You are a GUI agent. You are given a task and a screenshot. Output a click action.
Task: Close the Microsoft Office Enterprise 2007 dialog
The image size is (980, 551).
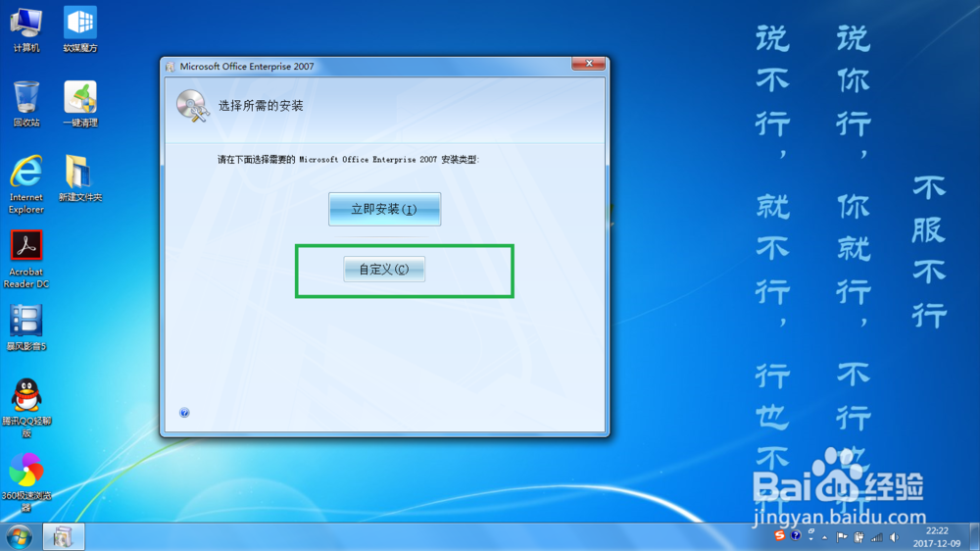tap(588, 63)
